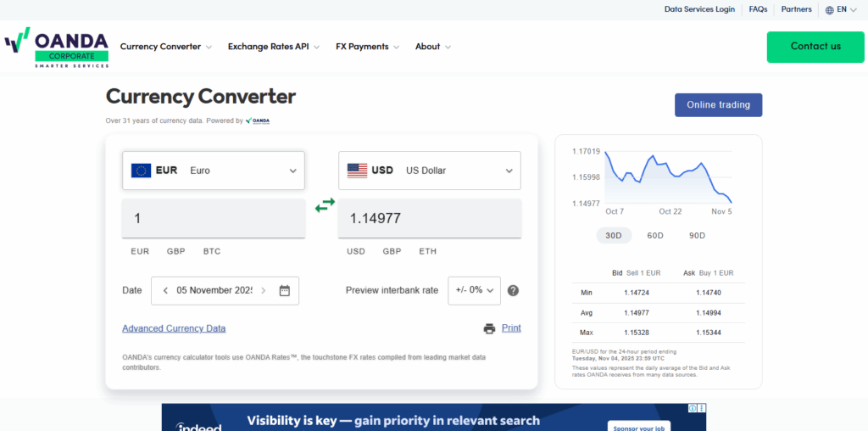Click the OANDA Corporate logo

pos(57,48)
